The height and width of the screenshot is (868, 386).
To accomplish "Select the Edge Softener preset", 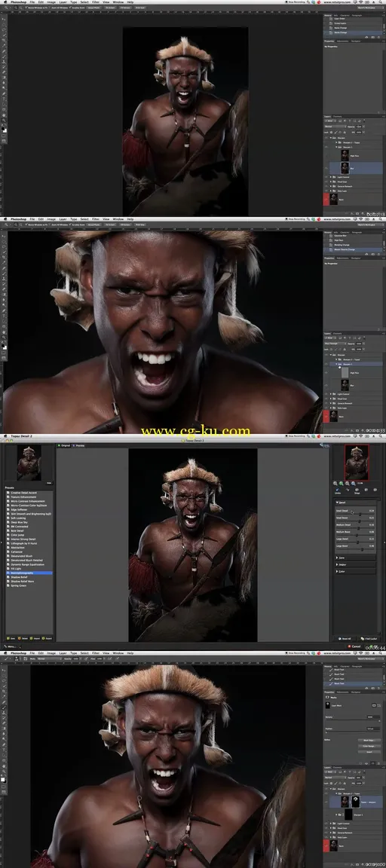I will pos(19,510).
